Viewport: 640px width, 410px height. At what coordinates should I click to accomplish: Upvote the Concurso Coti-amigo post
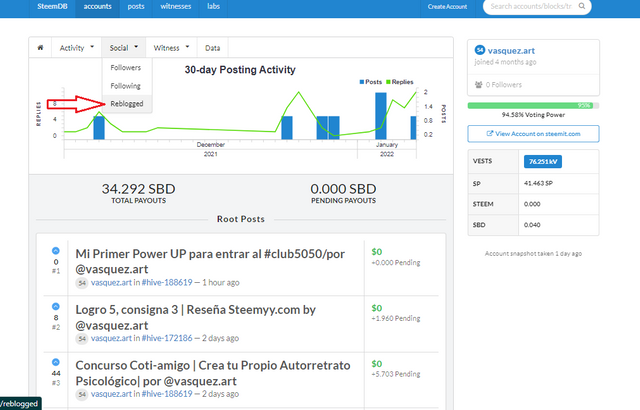(x=56, y=362)
